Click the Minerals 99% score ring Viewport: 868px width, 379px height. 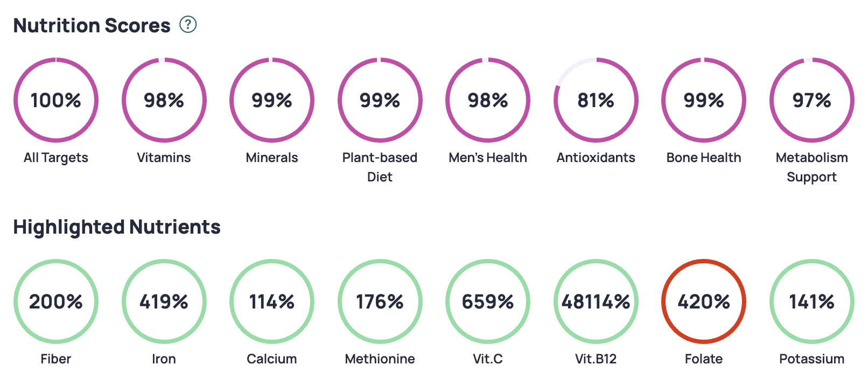(x=272, y=100)
